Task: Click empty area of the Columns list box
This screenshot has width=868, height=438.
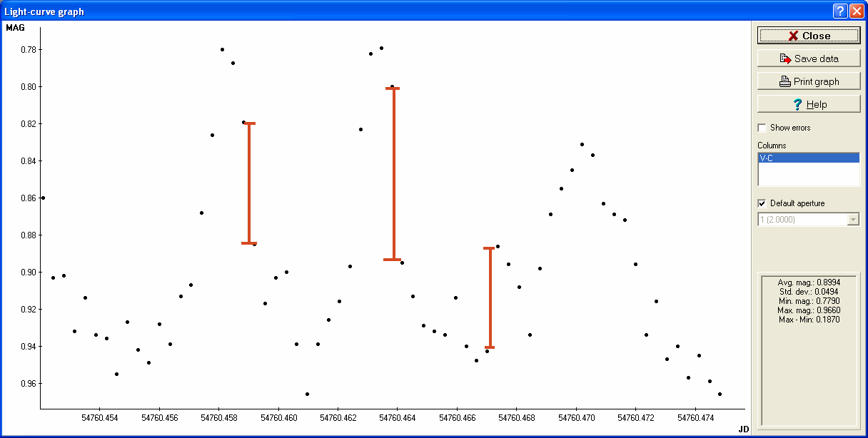Action: [808, 175]
